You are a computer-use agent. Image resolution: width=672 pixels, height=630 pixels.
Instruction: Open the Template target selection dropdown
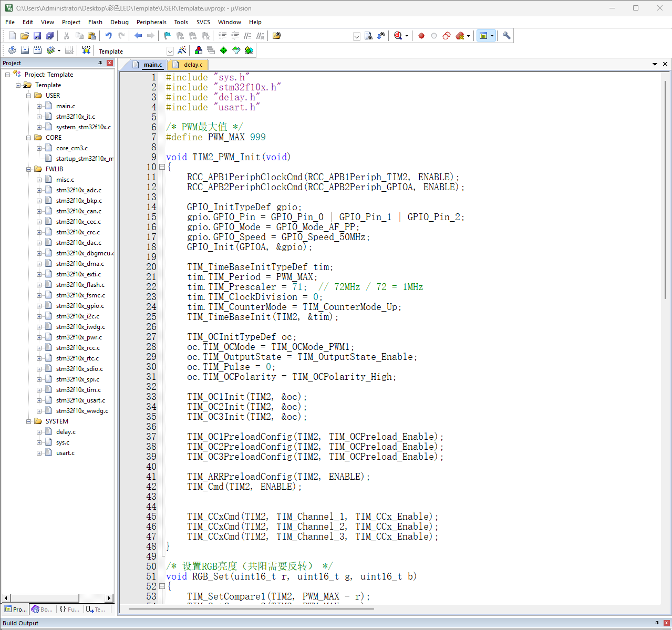[170, 51]
